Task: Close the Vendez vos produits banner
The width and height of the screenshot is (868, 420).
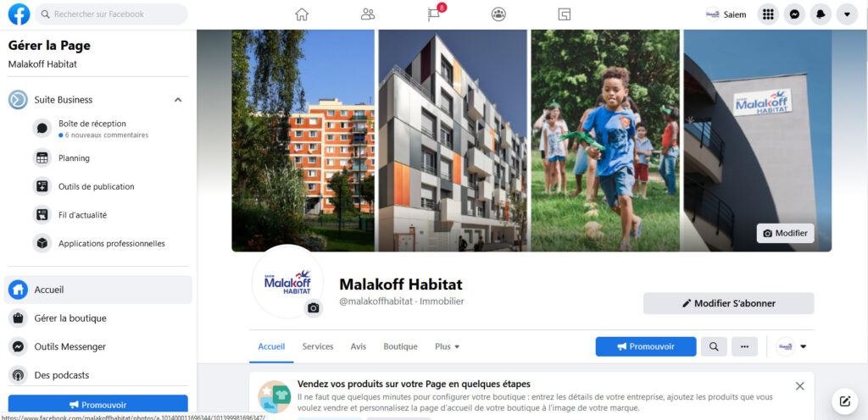Action: pos(800,386)
